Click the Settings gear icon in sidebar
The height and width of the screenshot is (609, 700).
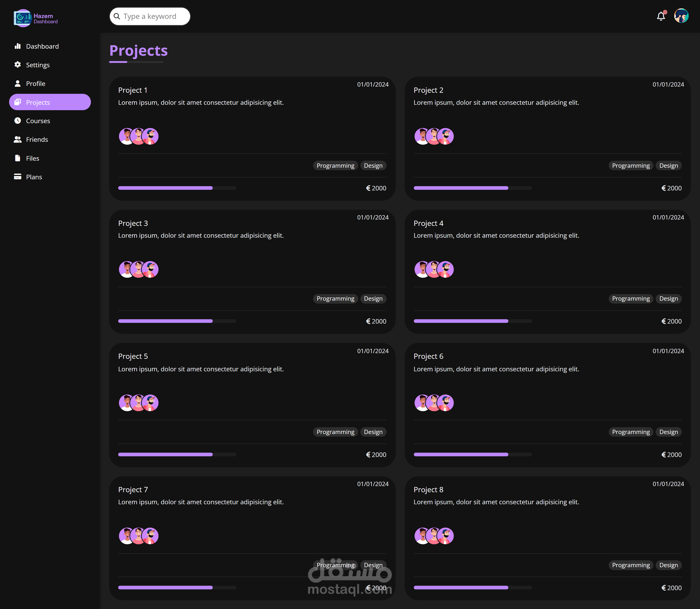[18, 65]
